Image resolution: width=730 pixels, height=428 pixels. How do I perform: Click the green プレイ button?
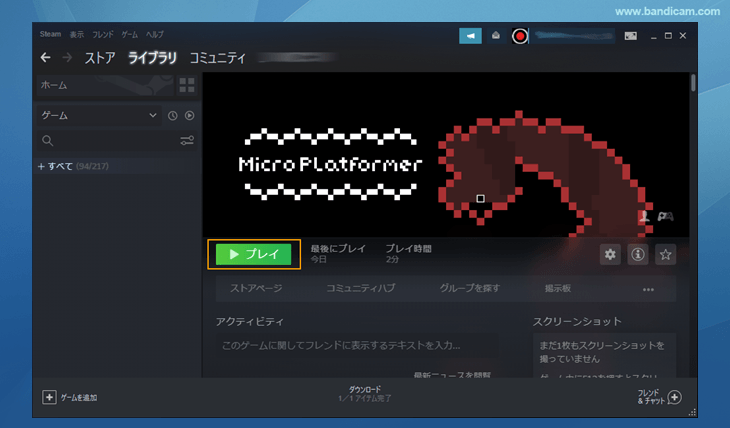pos(254,254)
